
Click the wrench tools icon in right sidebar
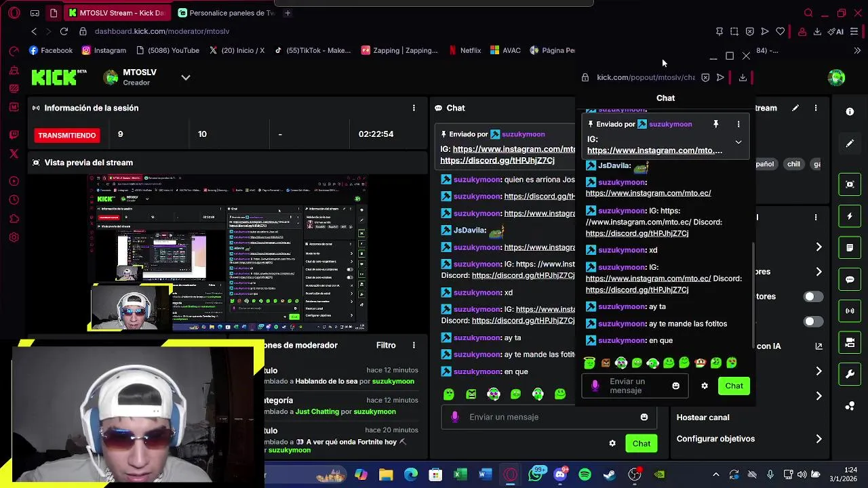pyautogui.click(x=850, y=374)
